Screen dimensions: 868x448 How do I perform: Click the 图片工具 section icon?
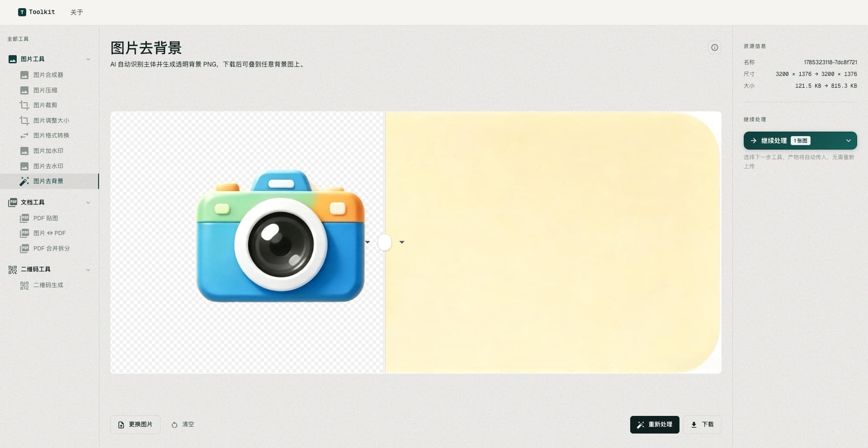(x=13, y=59)
